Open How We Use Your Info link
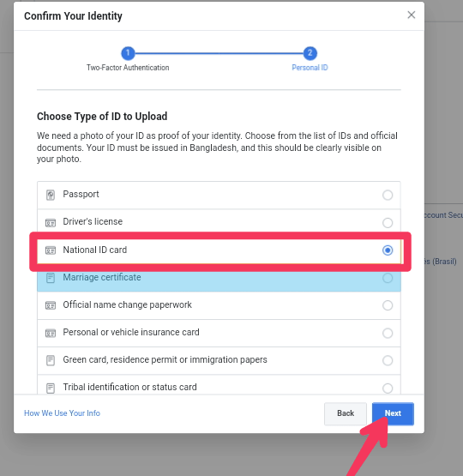 (x=62, y=413)
